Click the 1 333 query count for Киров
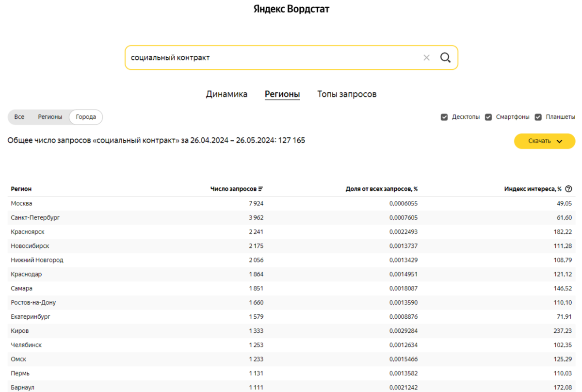The width and height of the screenshot is (582, 392). 257,330
